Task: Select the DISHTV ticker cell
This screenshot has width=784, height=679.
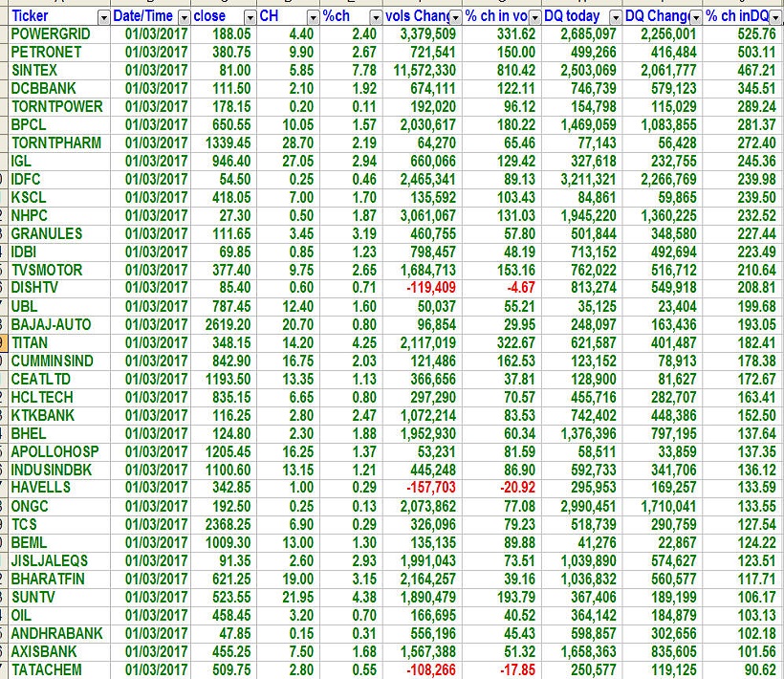Action: [x=59, y=288]
